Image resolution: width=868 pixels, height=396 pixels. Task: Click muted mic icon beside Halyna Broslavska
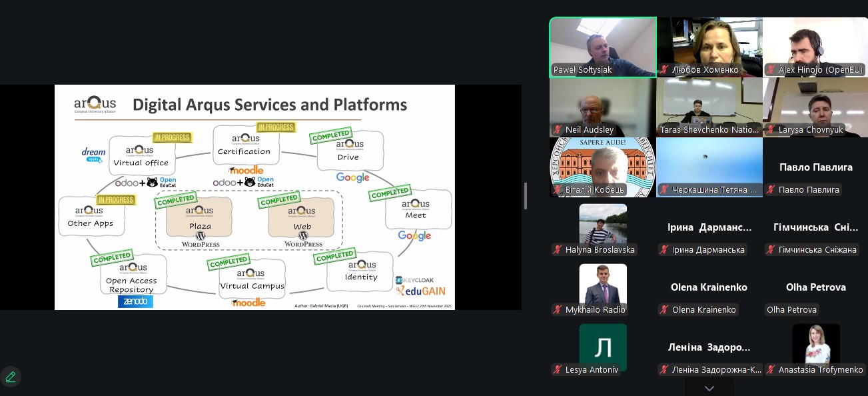[558, 250]
